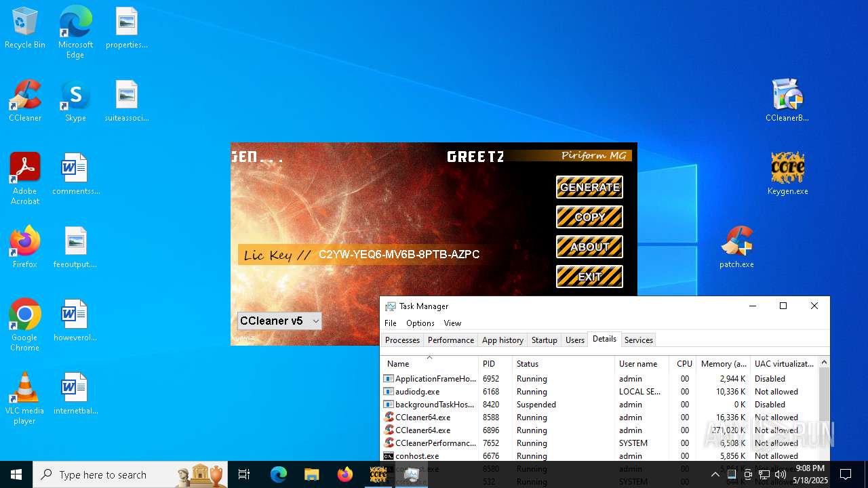Screen dimensions: 868x488
Task: Open the Google Chrome desktop shortcut
Action: coord(25,325)
